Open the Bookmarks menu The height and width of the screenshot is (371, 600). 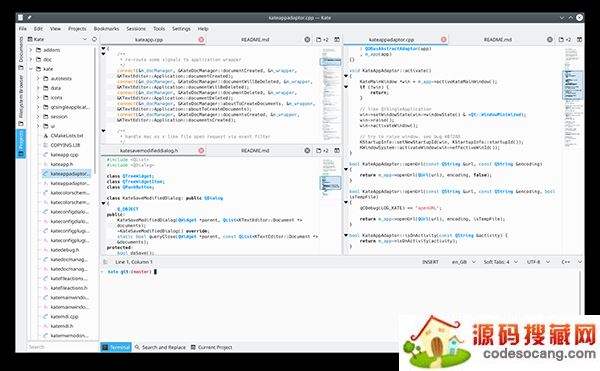(x=106, y=29)
